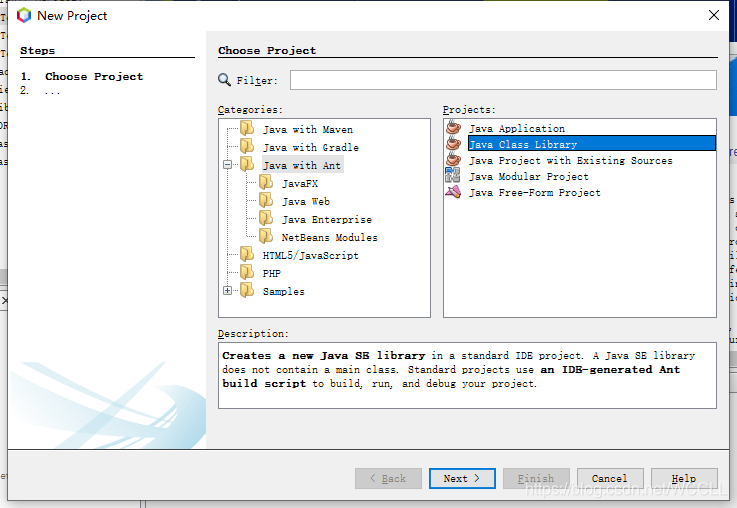Choose Java Free-Form Project type

point(534,193)
